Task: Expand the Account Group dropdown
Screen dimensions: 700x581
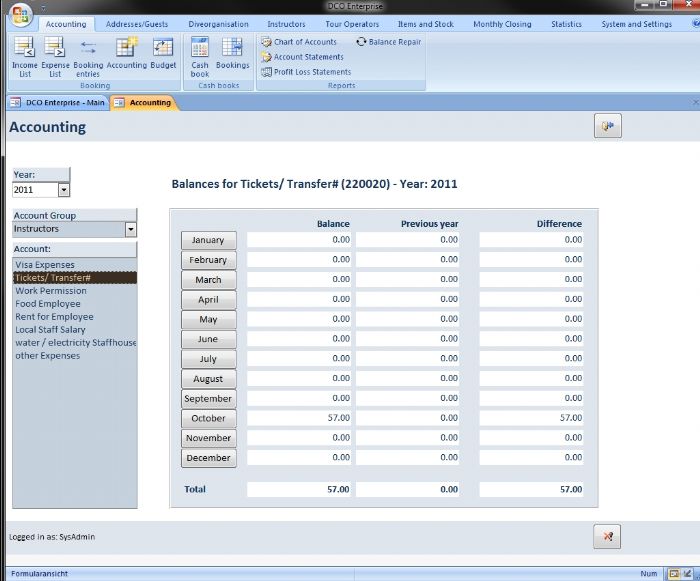Action: click(x=130, y=229)
